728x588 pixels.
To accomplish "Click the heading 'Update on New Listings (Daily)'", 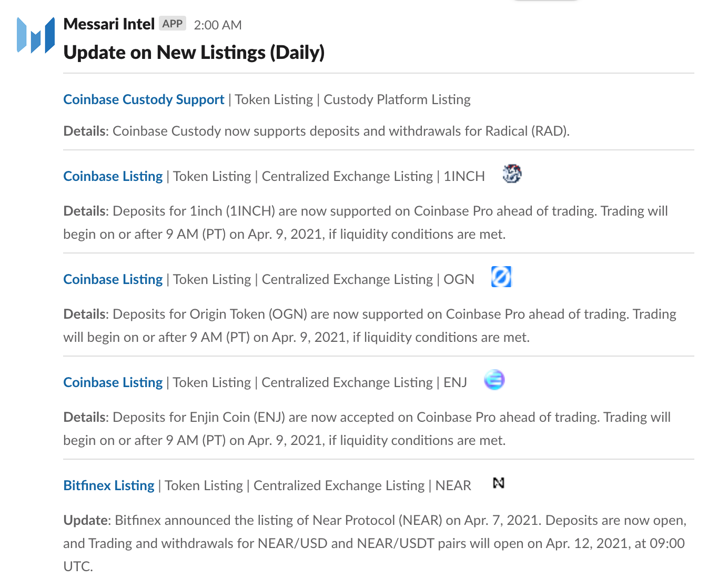I will (x=194, y=53).
